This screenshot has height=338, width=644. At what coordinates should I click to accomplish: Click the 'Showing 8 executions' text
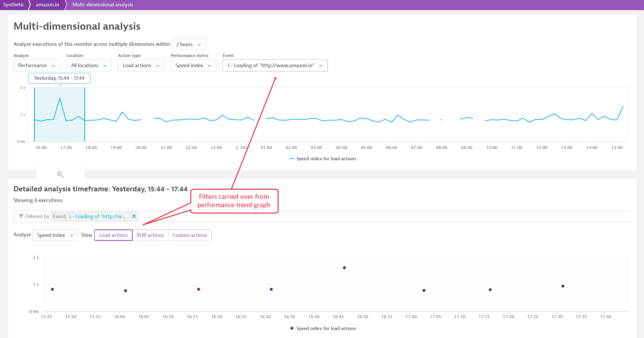click(38, 200)
